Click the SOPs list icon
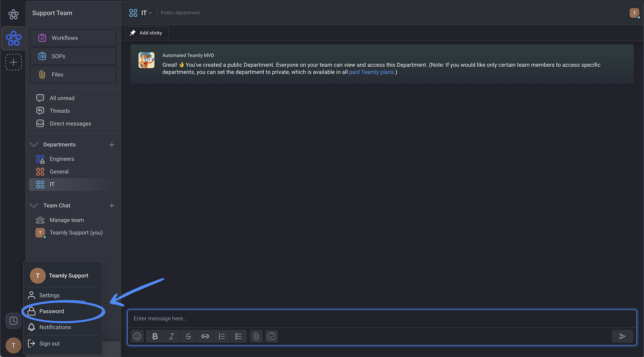644x357 pixels. tap(42, 56)
